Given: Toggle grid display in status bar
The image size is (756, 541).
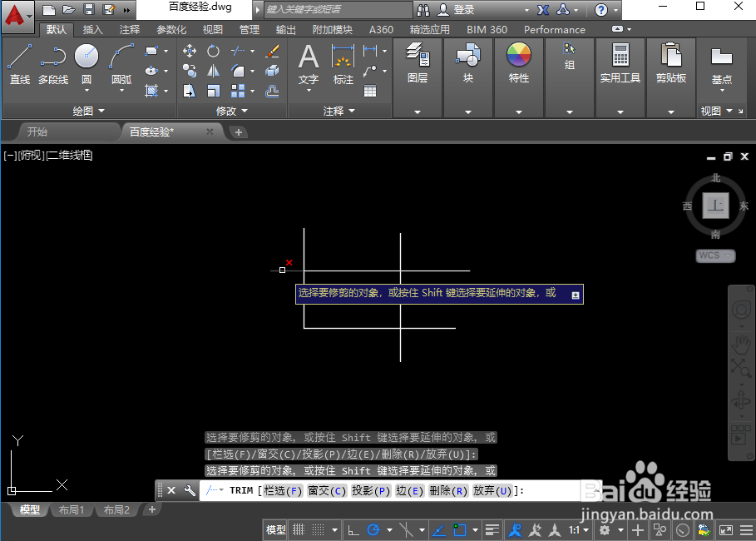Looking at the screenshot, I should [299, 530].
